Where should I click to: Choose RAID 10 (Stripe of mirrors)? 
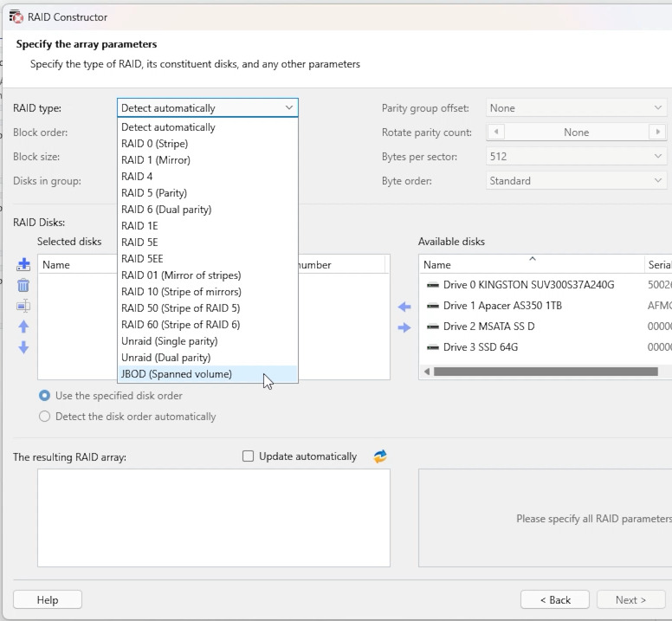[x=208, y=292]
